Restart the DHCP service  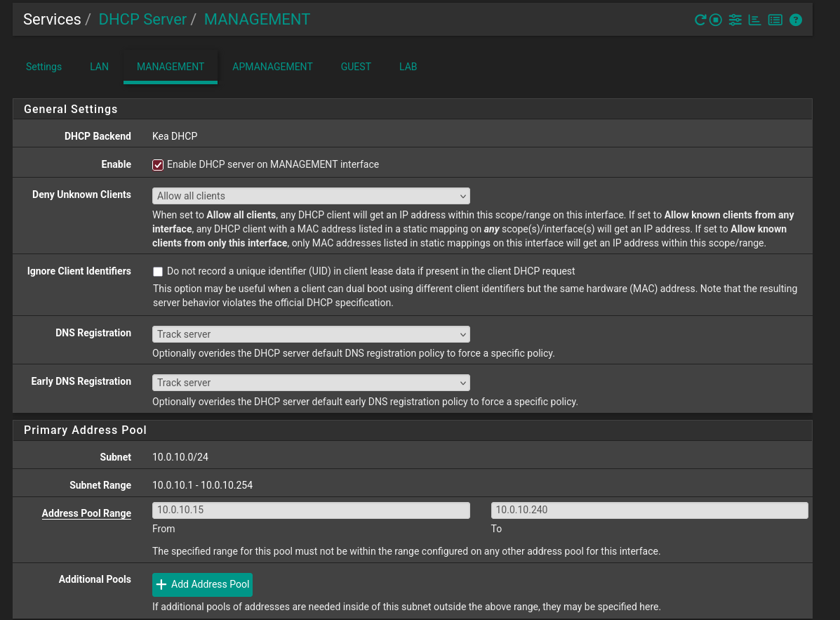pos(700,20)
